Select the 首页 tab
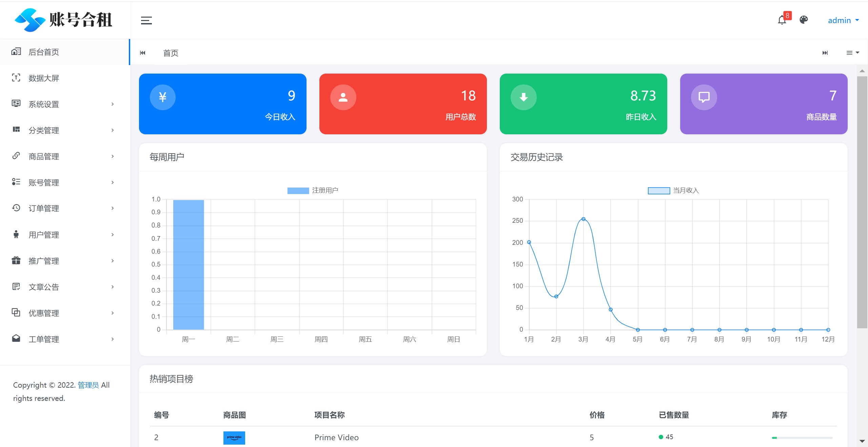 [171, 53]
